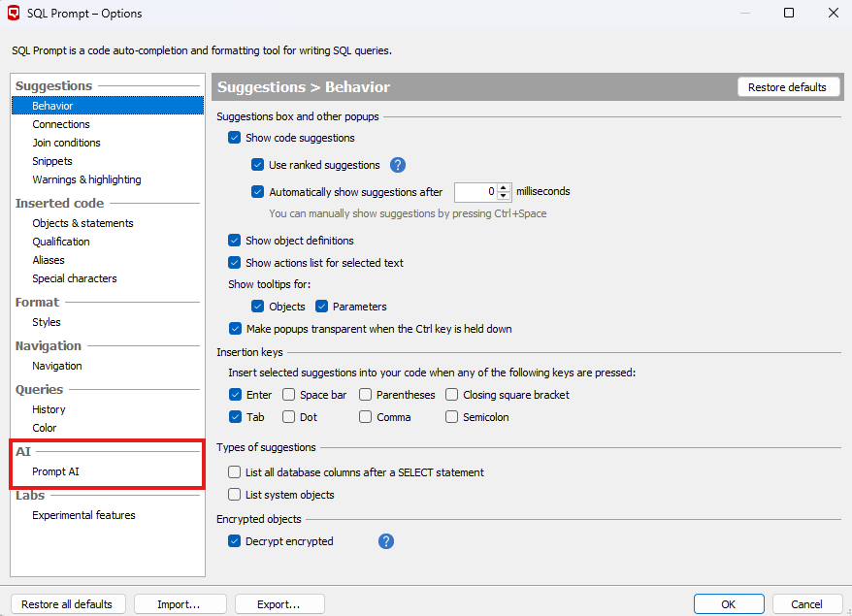Toggle Show code suggestions checkbox
Screen dimensions: 852x616
click(234, 138)
